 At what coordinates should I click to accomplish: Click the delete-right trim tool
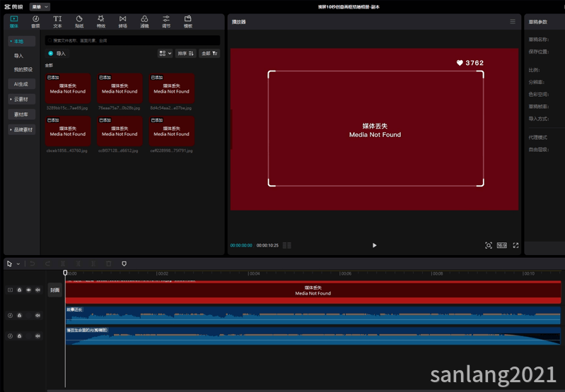[x=93, y=264]
